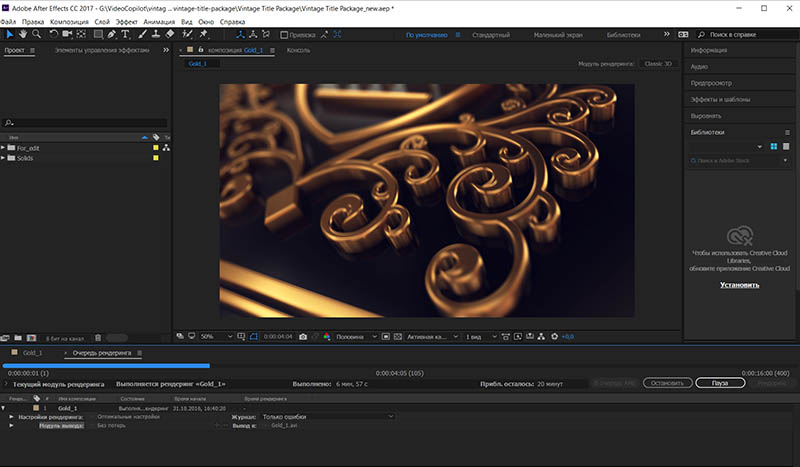Viewport: 800px width, 467px height.
Task: Switch libraries to list view
Action: (786, 146)
